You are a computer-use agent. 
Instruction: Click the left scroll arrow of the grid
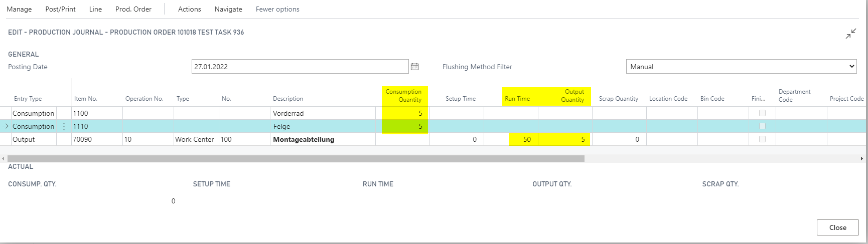tap(3, 158)
